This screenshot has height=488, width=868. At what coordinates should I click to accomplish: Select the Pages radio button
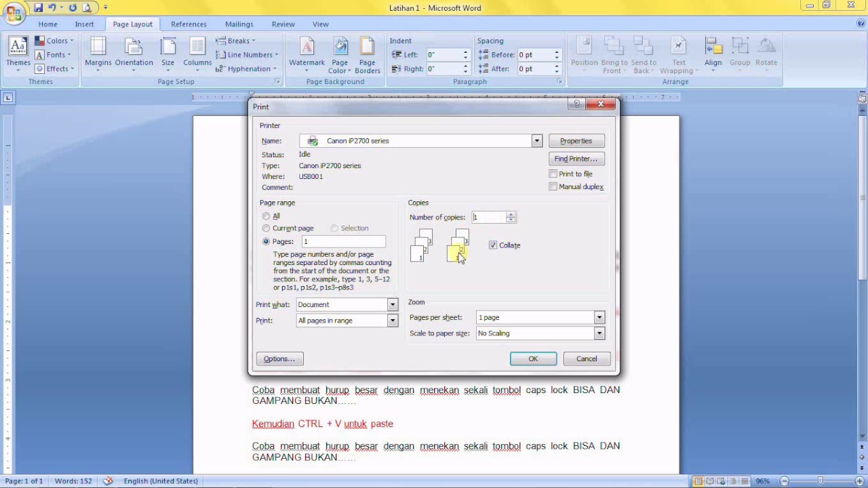tap(267, 241)
